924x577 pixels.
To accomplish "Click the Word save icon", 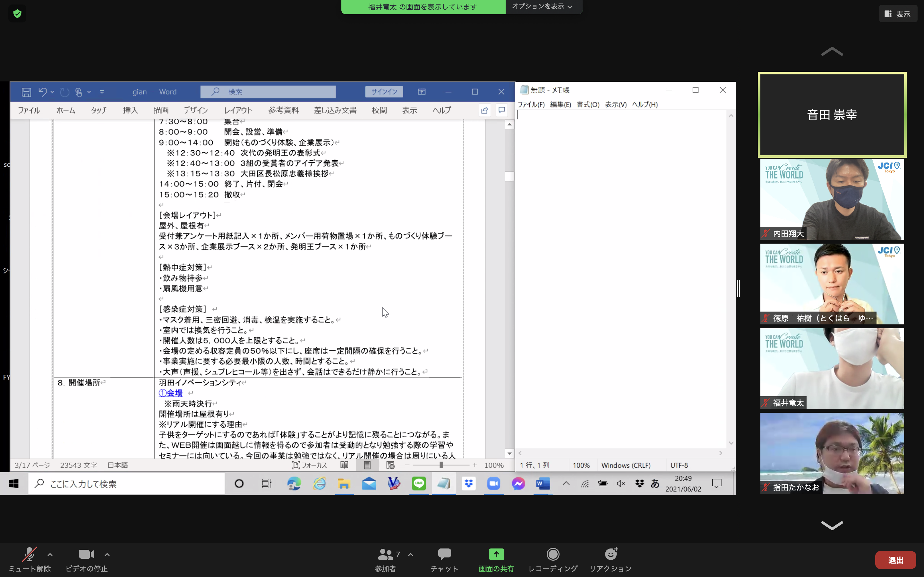I will pyautogui.click(x=26, y=92).
